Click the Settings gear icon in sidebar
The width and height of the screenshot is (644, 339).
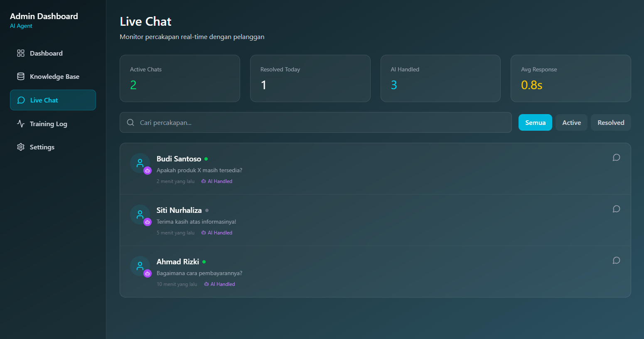click(21, 147)
